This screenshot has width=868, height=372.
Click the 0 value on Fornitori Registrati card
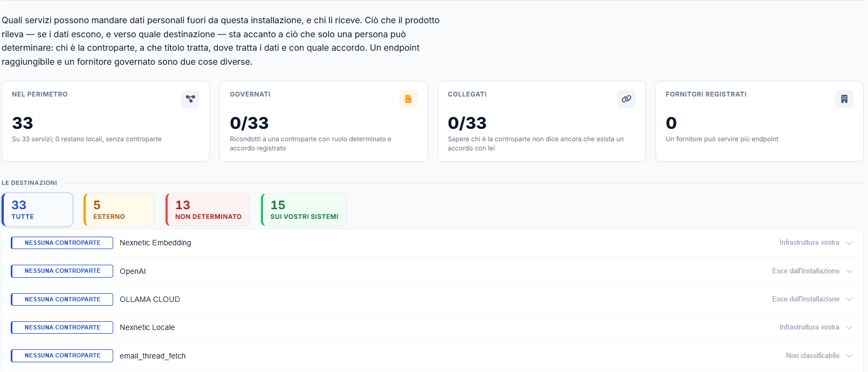click(x=671, y=123)
